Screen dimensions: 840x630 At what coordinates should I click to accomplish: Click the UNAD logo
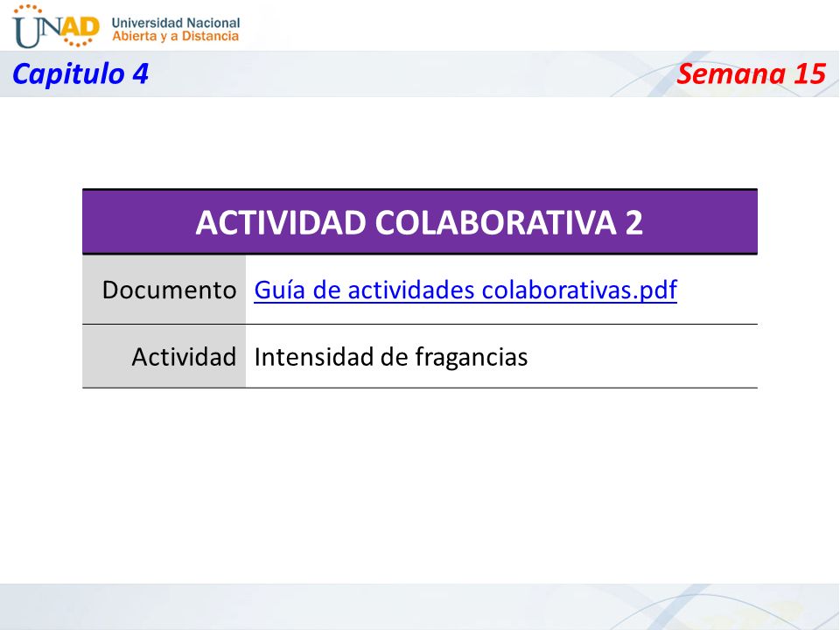click(x=56, y=26)
